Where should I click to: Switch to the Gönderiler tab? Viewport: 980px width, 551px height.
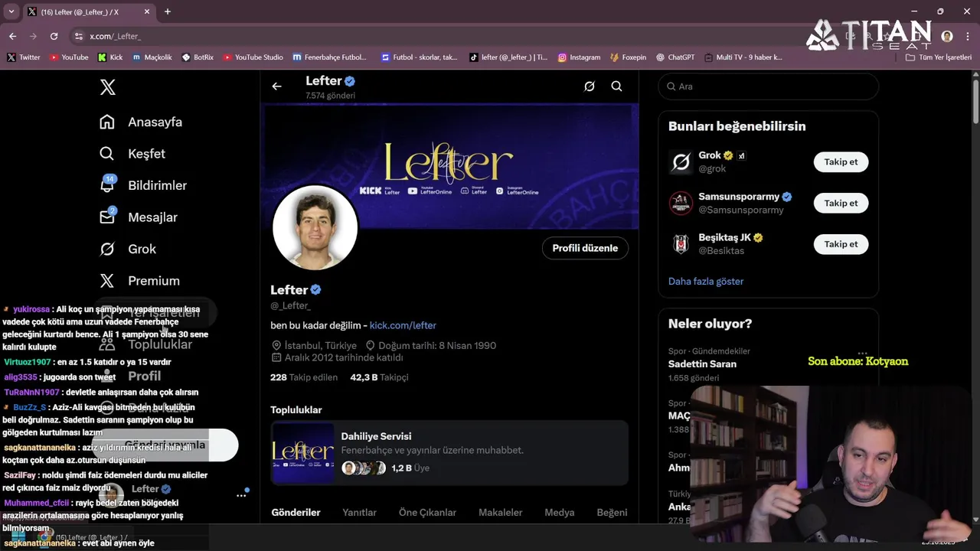tap(296, 512)
